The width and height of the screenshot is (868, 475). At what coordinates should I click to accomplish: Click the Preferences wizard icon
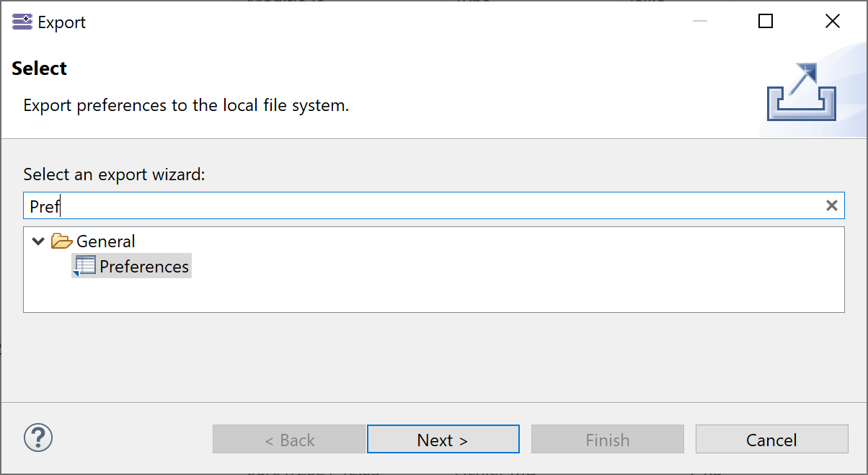point(84,266)
